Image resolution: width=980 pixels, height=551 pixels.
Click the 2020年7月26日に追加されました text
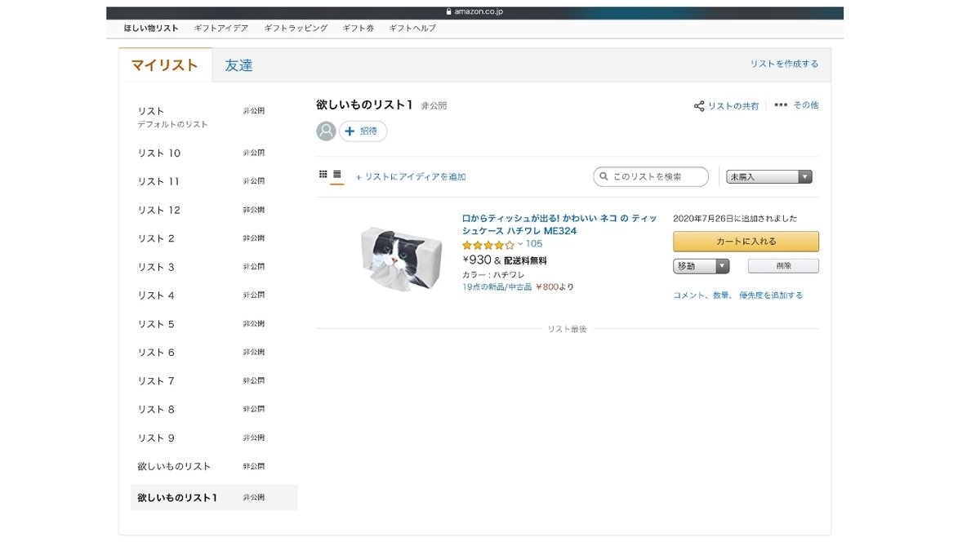click(735, 219)
